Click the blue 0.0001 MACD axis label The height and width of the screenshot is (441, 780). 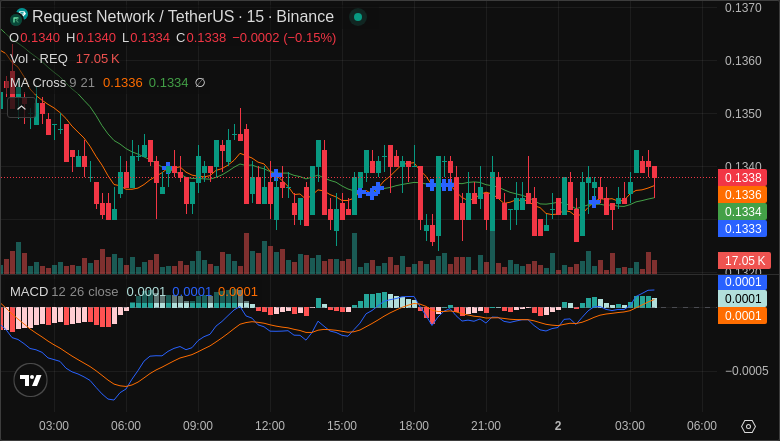pyautogui.click(x=742, y=282)
